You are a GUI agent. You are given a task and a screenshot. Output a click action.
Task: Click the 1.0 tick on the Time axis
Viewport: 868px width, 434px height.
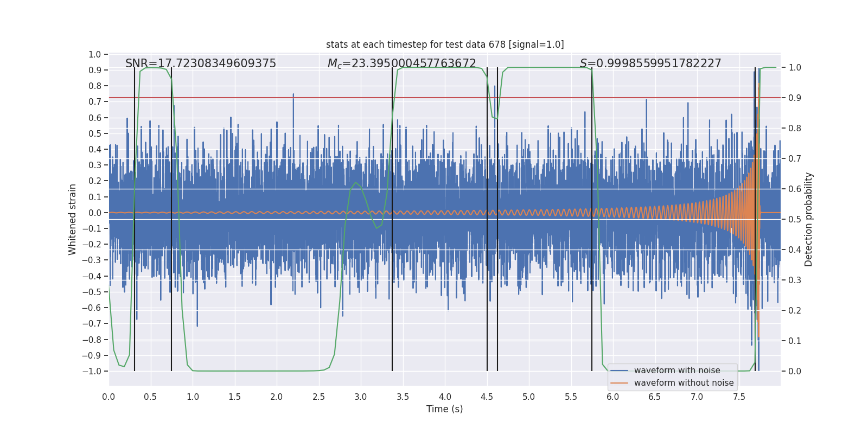pyautogui.click(x=193, y=397)
